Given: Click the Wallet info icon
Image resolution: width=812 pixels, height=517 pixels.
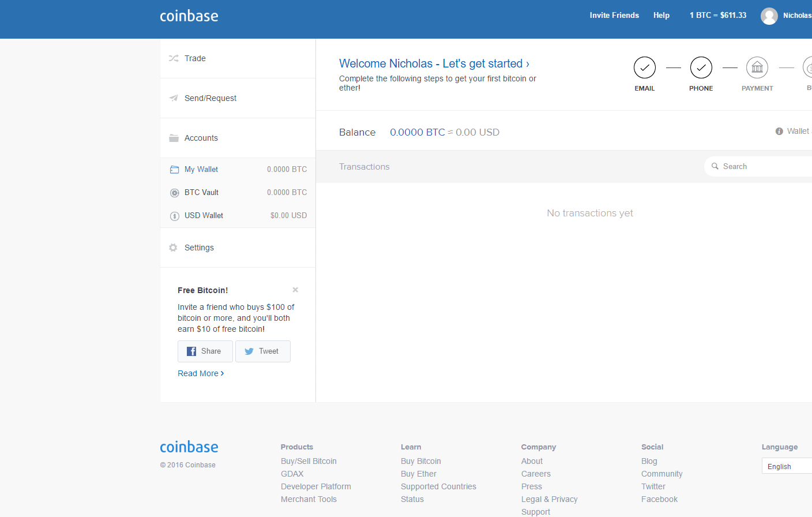Looking at the screenshot, I should 779,132.
